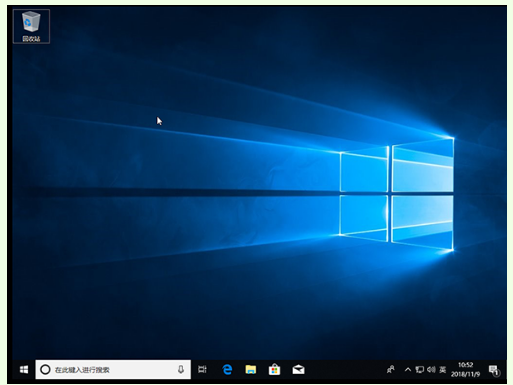Select the Recycle Bin desktop icon
This screenshot has height=385, width=513.
[31, 26]
